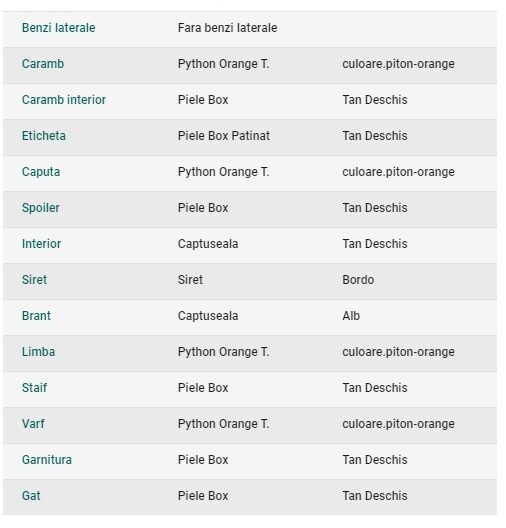This screenshot has width=506, height=528.
Task: Open the Caputa attribute link
Action: click(x=41, y=172)
